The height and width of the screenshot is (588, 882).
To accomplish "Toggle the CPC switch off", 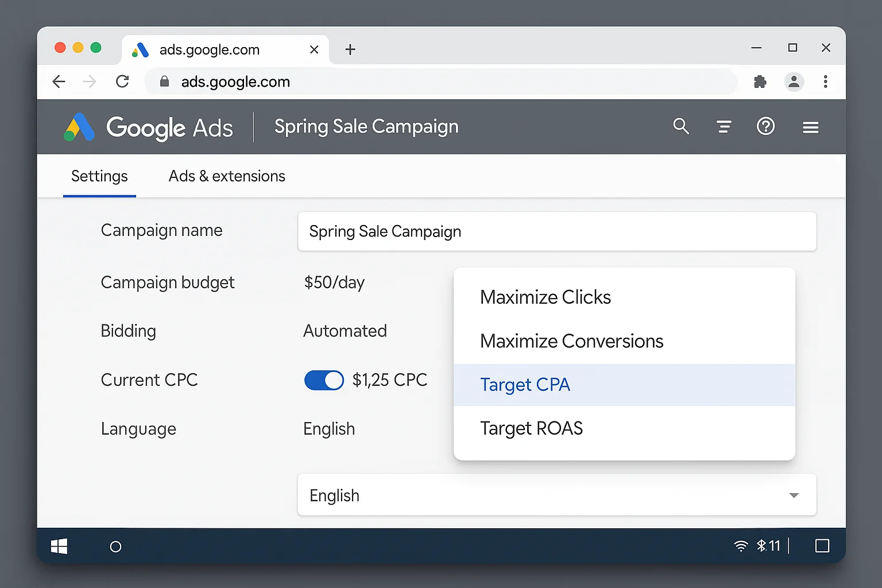I will tap(324, 380).
